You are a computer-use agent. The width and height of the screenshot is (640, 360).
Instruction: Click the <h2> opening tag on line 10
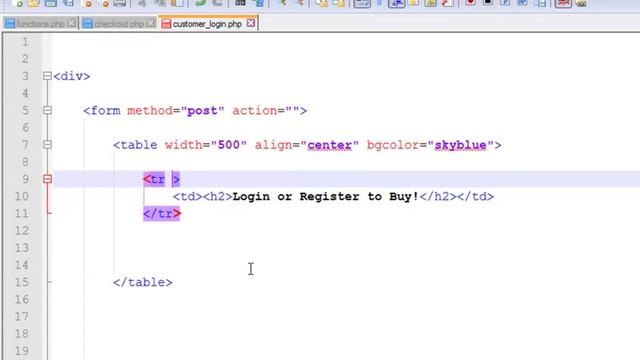point(218,196)
